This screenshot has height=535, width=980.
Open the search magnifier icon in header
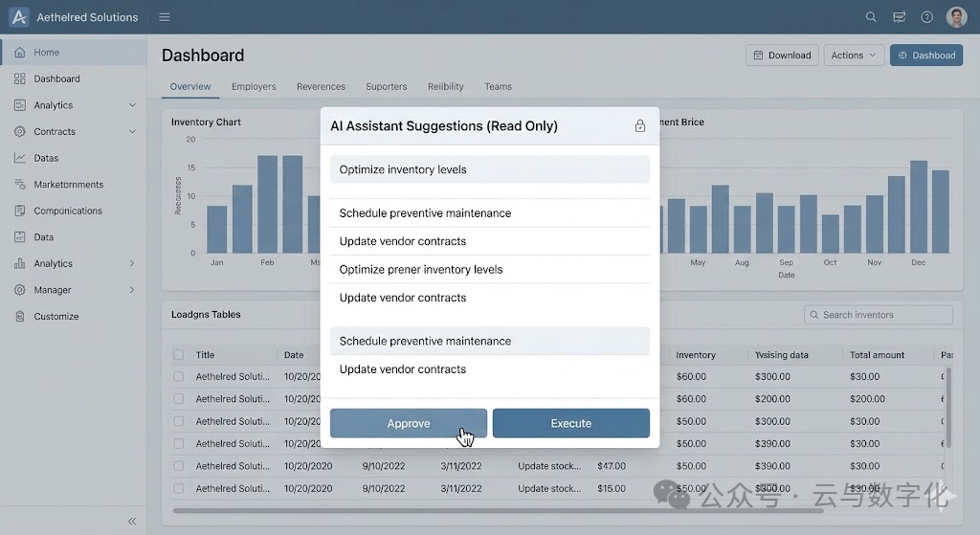[871, 17]
